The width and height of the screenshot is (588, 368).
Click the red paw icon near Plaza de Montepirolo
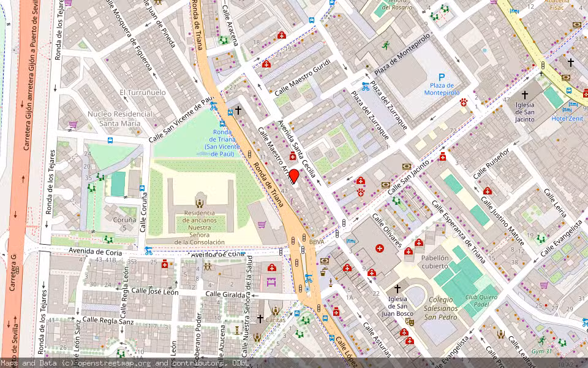tap(464, 102)
